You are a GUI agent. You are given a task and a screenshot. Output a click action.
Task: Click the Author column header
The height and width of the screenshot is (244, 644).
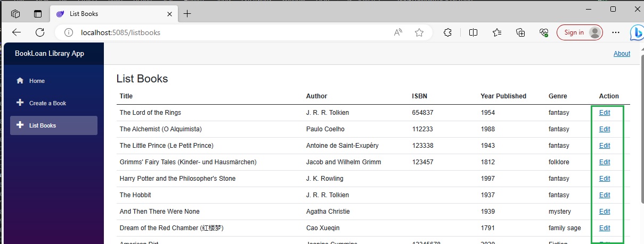click(316, 96)
